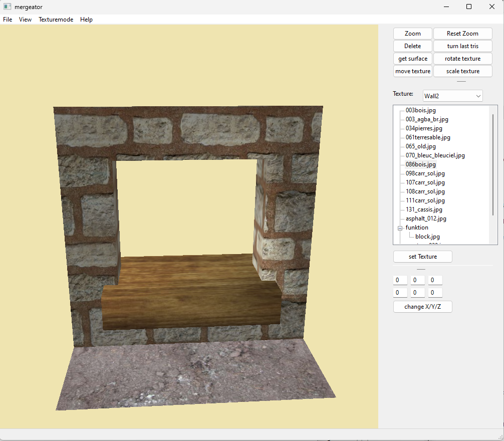Click the Delete button
This screenshot has height=441, width=504.
pyautogui.click(x=412, y=46)
